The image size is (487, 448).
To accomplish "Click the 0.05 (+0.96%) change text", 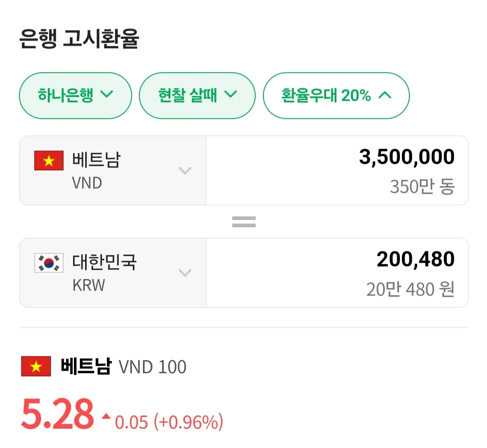I will pyautogui.click(x=169, y=422).
